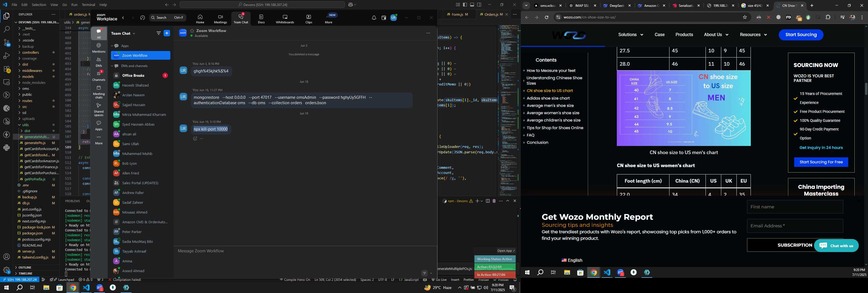Click Start Sourcing For Free button
Screen dimensions: 868x293
point(821,162)
